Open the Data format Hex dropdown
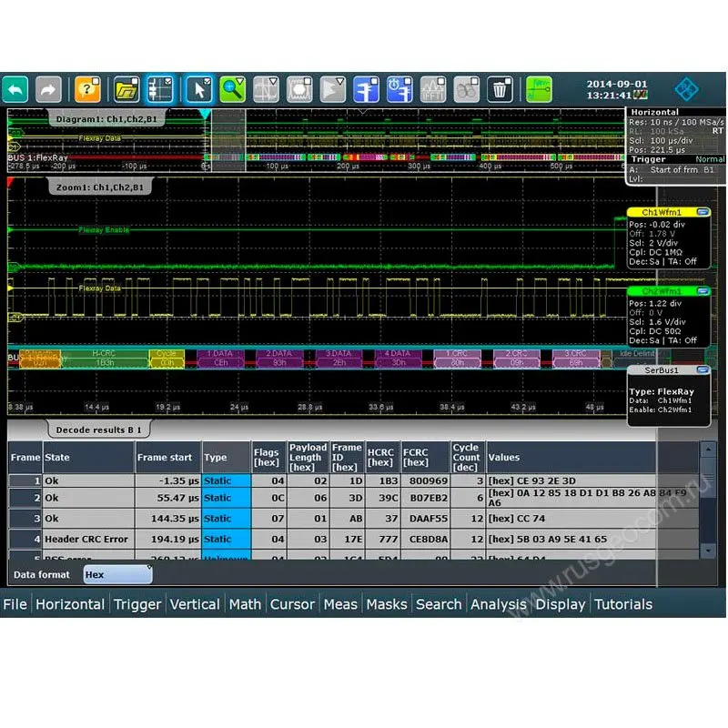Viewport: 728px width, 728px height. [117, 574]
